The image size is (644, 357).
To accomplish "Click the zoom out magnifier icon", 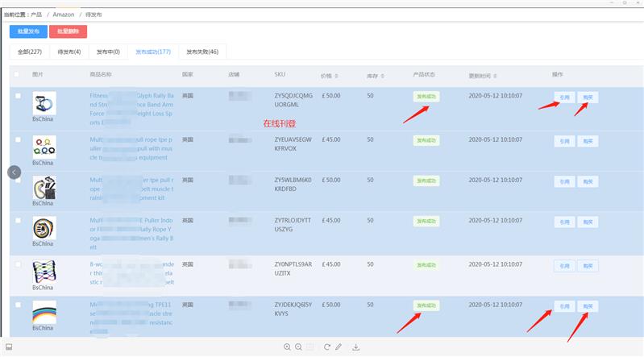I will pos(298,347).
